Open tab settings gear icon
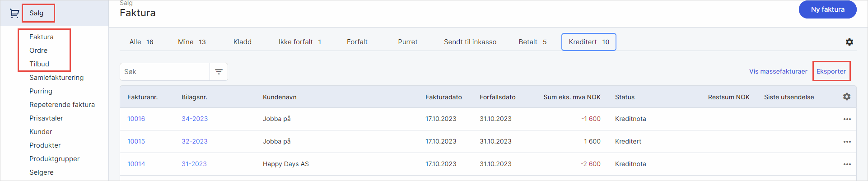Image resolution: width=868 pixels, height=181 pixels. pos(849,42)
